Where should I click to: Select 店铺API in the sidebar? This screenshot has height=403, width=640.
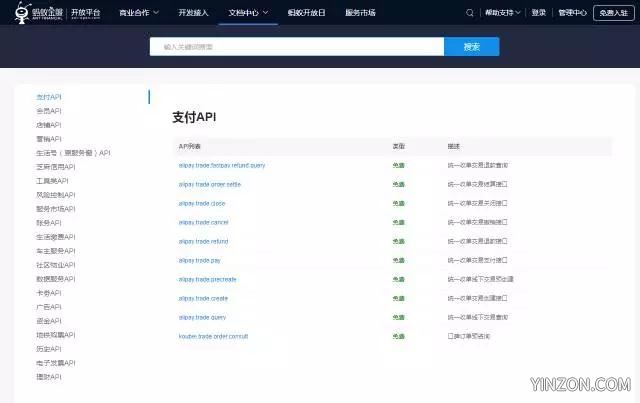49,125
